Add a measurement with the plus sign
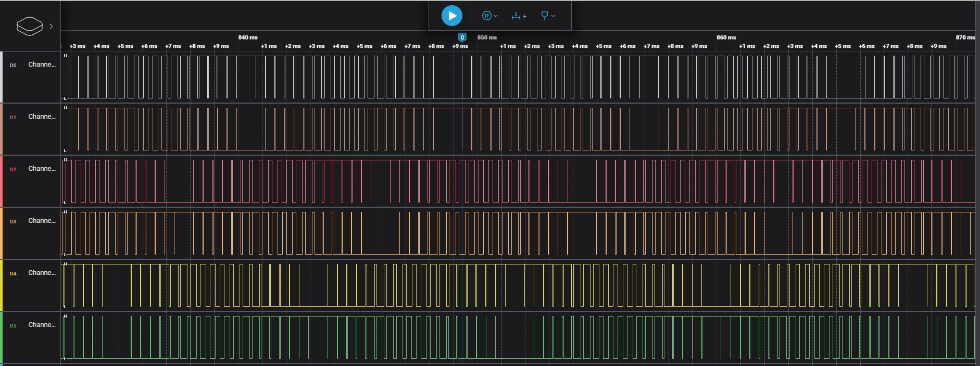 [524, 17]
